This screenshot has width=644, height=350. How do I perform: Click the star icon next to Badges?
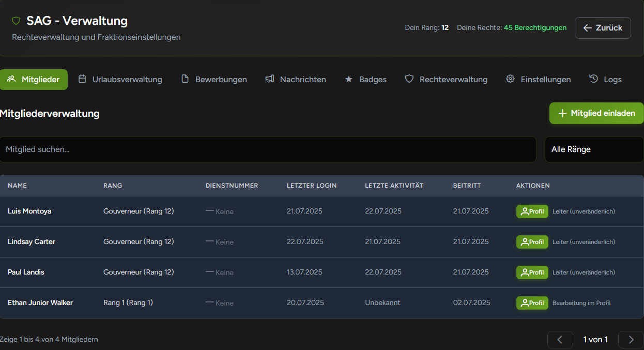pos(349,79)
